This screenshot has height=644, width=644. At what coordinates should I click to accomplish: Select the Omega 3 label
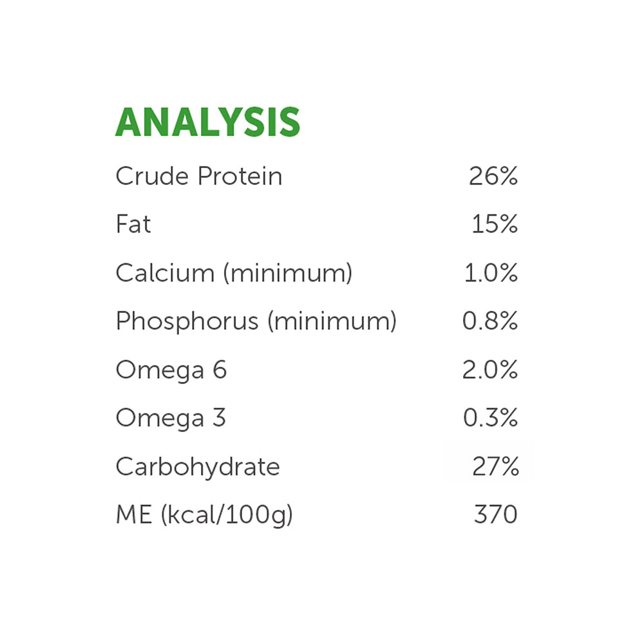pyautogui.click(x=171, y=419)
